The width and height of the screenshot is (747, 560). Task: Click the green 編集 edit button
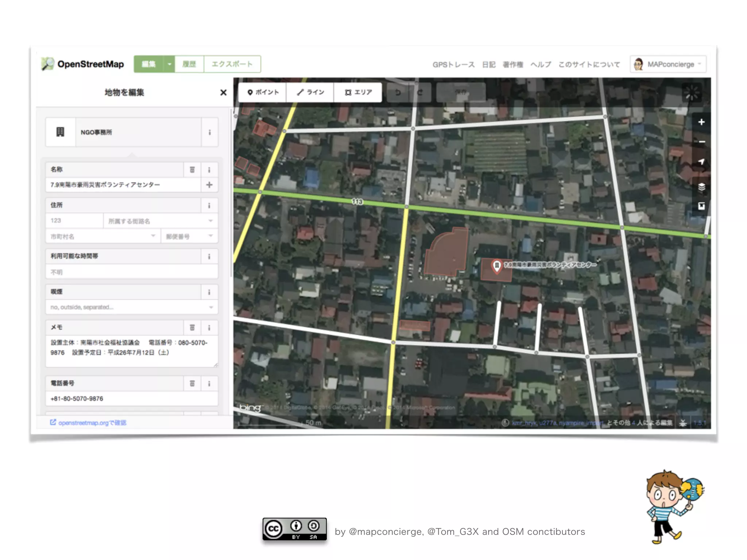(x=148, y=64)
